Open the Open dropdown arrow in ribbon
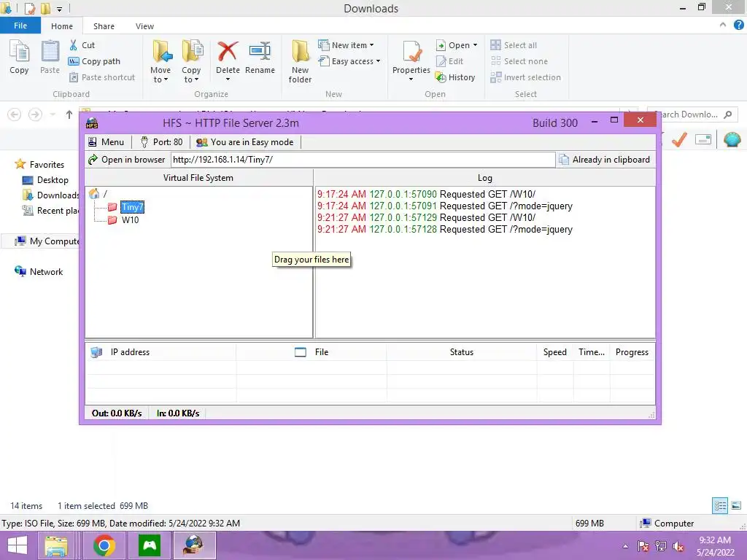The width and height of the screenshot is (747, 560). (475, 45)
